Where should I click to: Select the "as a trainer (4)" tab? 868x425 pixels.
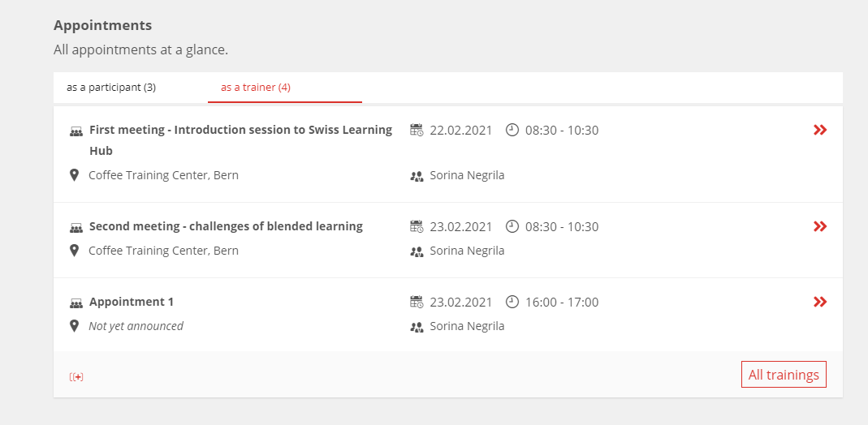point(256,88)
